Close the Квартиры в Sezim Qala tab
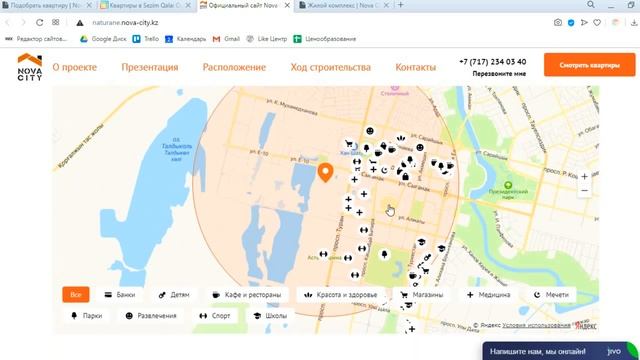The height and width of the screenshot is (360, 640). 188,5
